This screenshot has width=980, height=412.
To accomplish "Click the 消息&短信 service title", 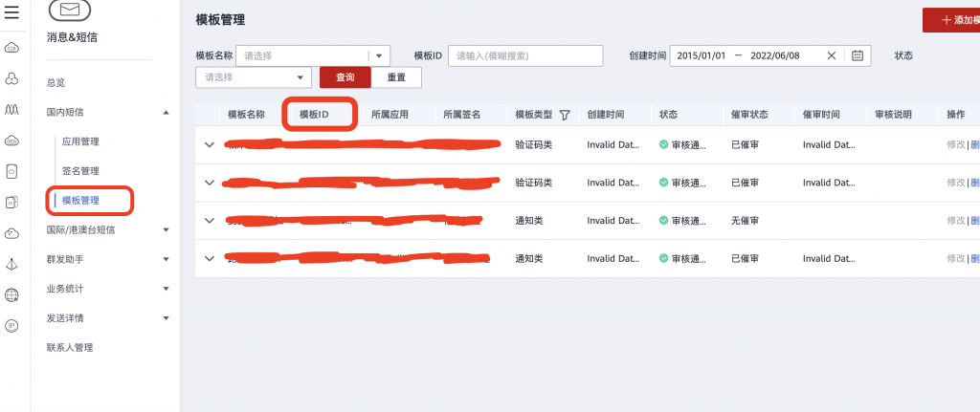I will pos(72,37).
